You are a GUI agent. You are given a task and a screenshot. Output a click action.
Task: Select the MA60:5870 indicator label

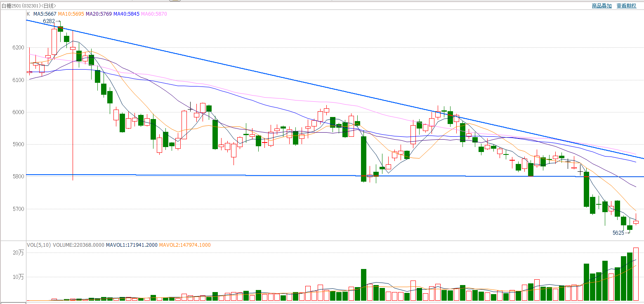click(154, 14)
